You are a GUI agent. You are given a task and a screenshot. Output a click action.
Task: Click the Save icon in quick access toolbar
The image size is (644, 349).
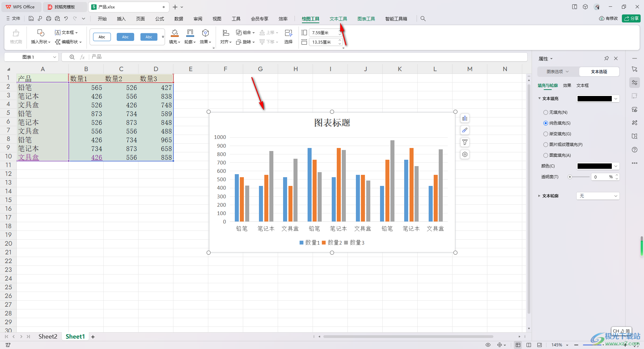point(31,19)
